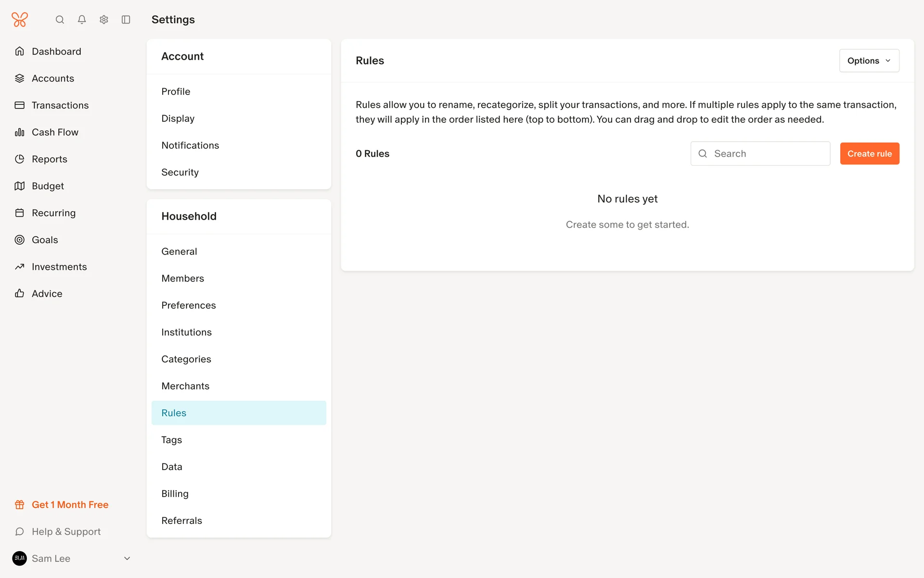924x578 pixels.
Task: Click the Get 1 Month Free link
Action: click(70, 504)
